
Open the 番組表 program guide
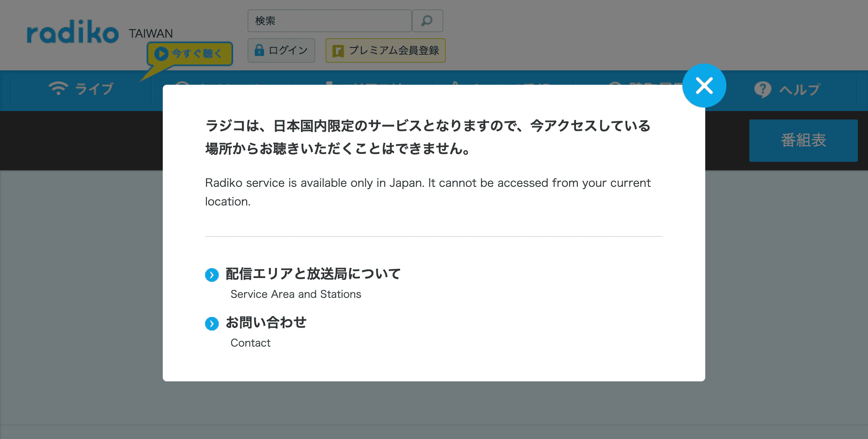click(x=803, y=140)
